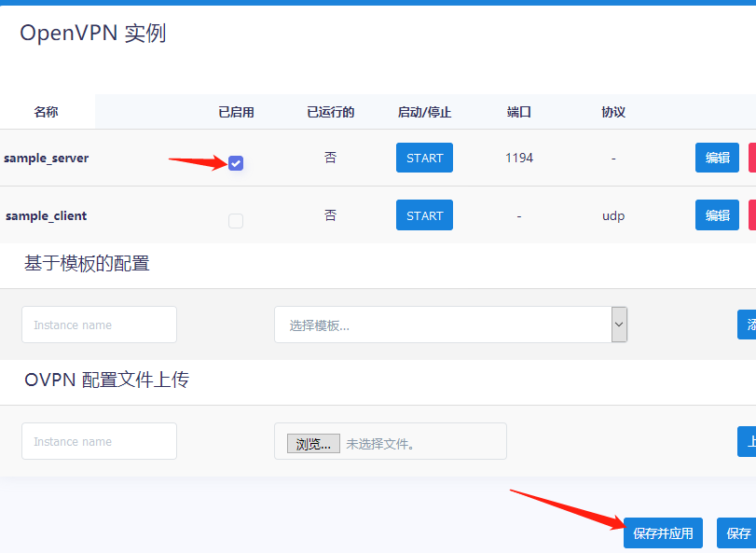The width and height of the screenshot is (756, 553).
Task: Click the 保存并应用 button
Action: pyautogui.click(x=663, y=533)
